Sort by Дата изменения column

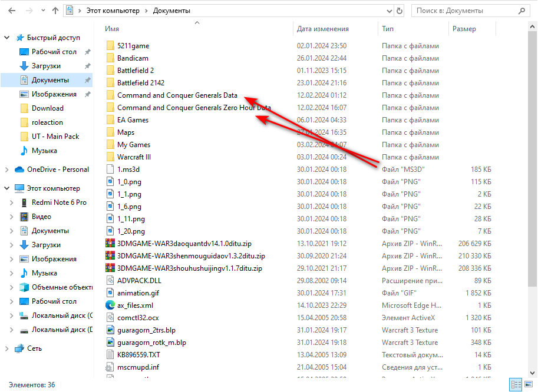tap(322, 29)
